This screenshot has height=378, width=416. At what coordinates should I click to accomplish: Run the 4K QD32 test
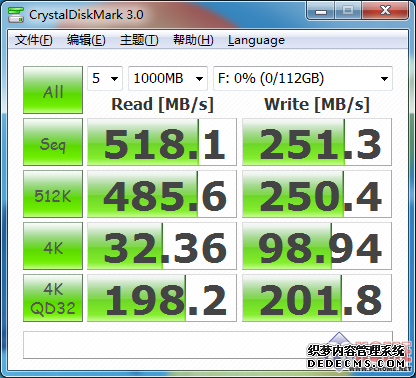53,298
